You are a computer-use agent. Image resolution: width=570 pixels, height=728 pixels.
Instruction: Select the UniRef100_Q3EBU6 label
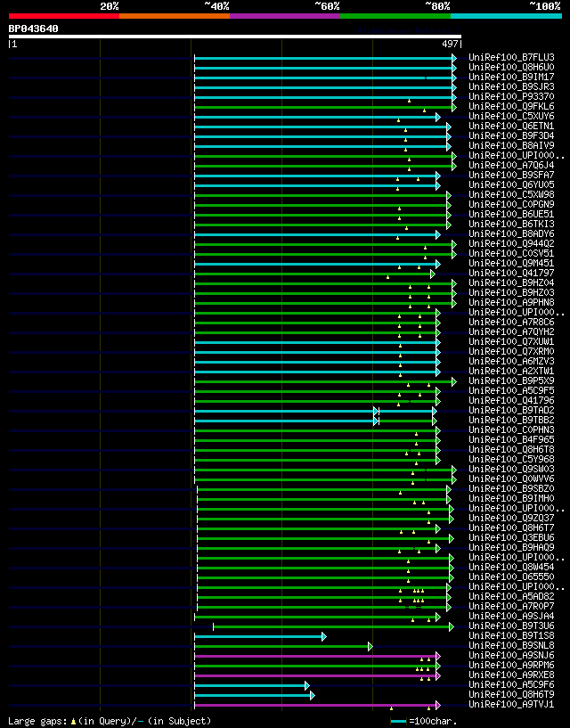[511, 537]
